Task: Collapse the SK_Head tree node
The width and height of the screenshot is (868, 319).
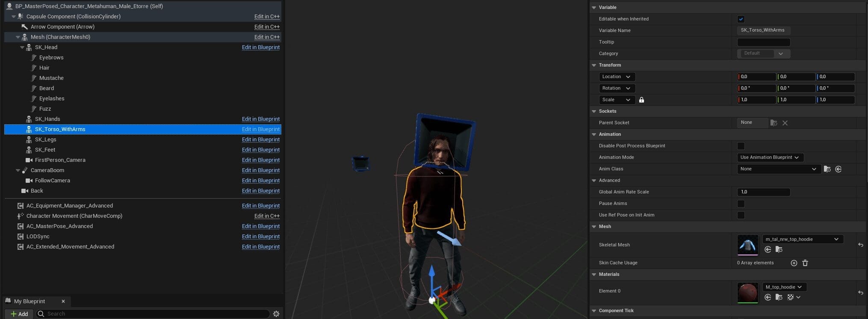Action: (x=22, y=47)
